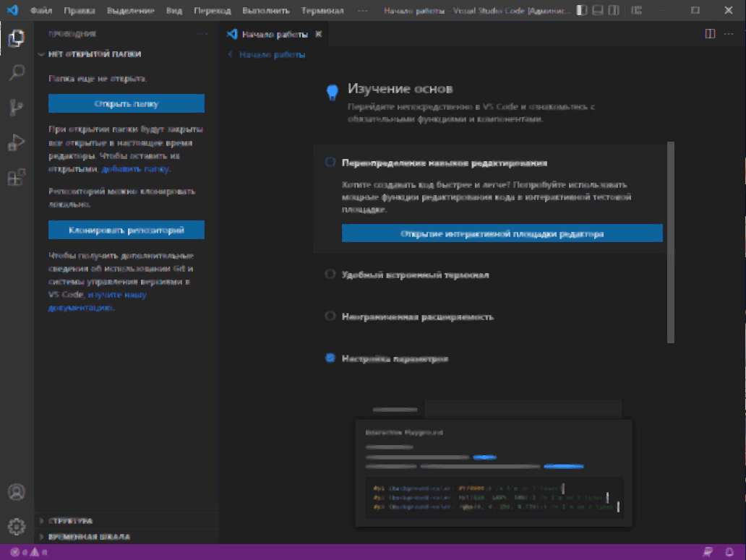Click the Изучение основ heading
The image size is (746, 560).
click(400, 88)
